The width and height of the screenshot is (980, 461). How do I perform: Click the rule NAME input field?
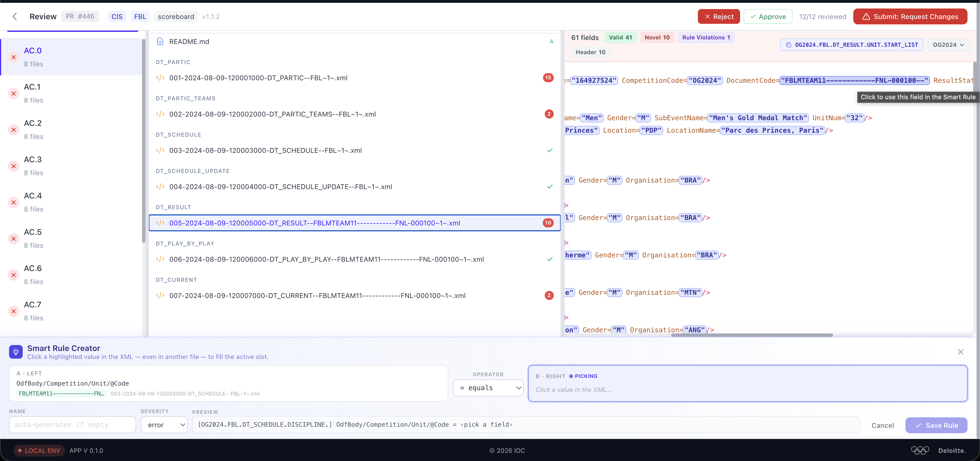point(73,424)
